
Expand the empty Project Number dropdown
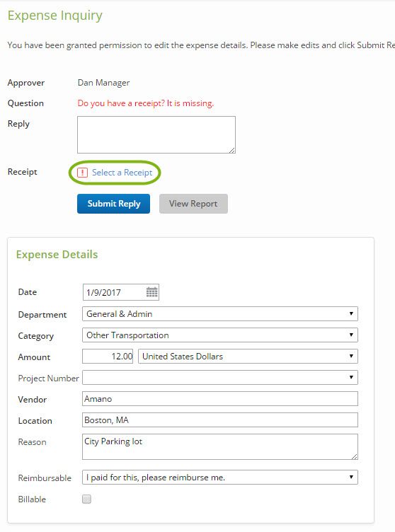pos(220,377)
